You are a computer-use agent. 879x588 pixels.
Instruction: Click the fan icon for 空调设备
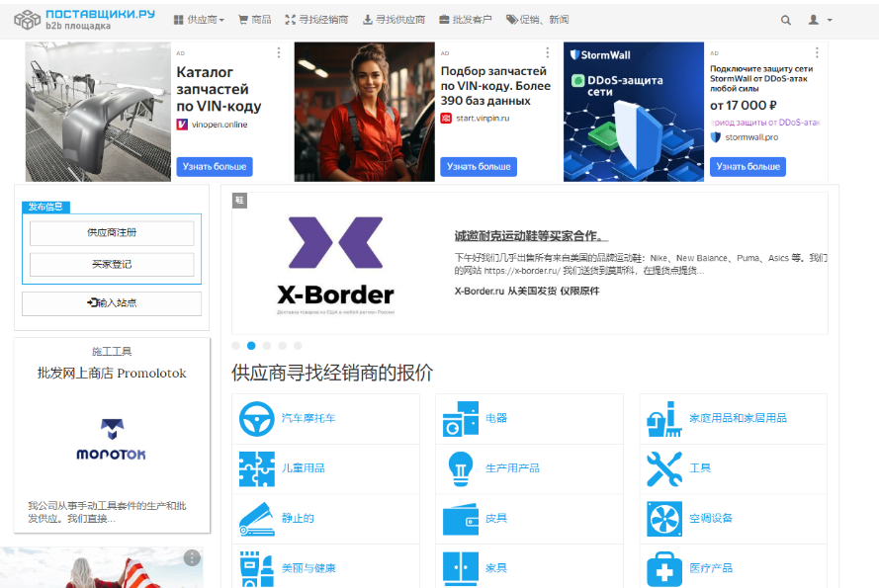tap(664, 519)
